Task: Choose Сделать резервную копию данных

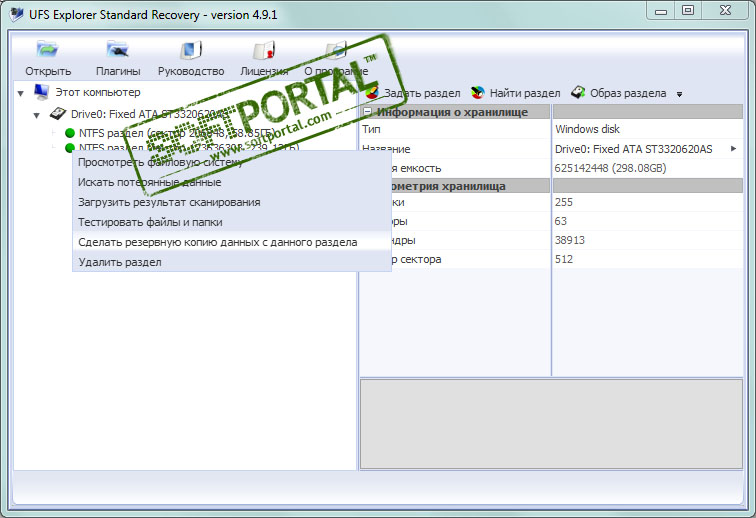Action: pos(232,242)
